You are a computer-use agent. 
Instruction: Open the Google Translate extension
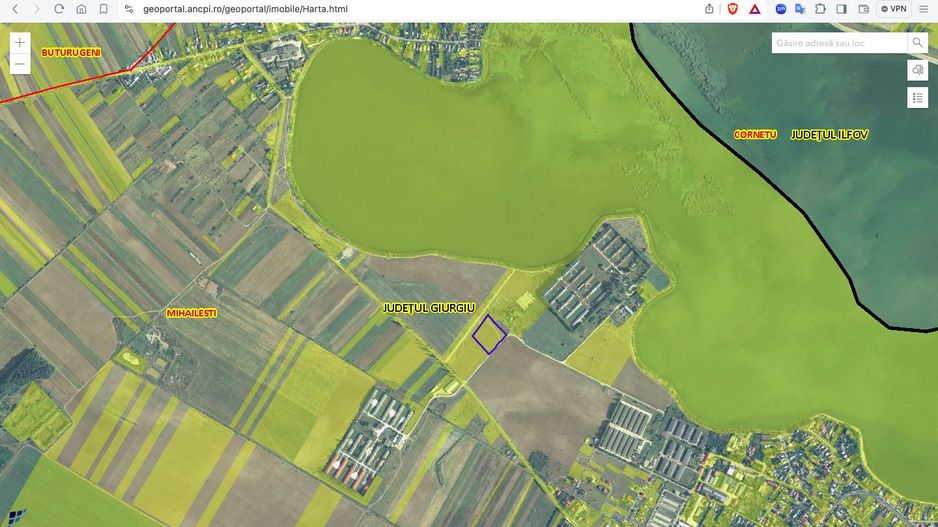tap(800, 9)
